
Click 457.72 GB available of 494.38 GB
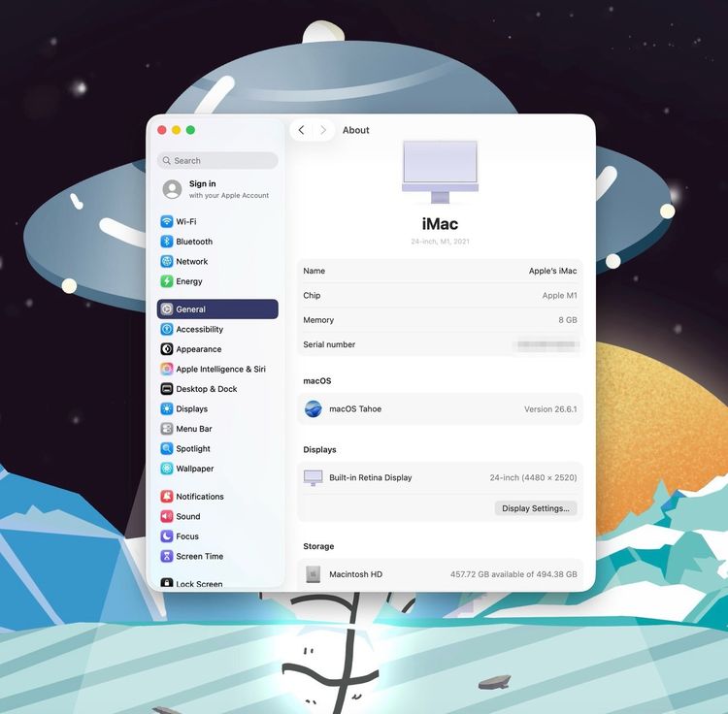[x=513, y=574]
